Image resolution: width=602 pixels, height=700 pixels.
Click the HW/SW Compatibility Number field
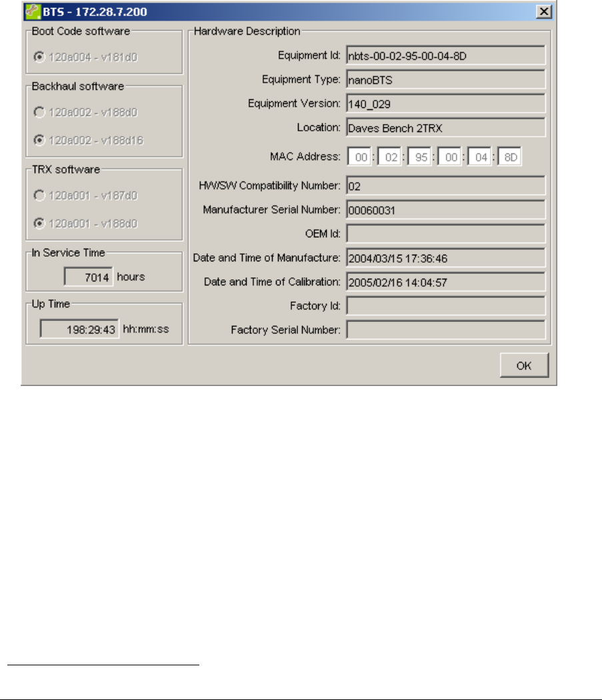click(x=446, y=186)
